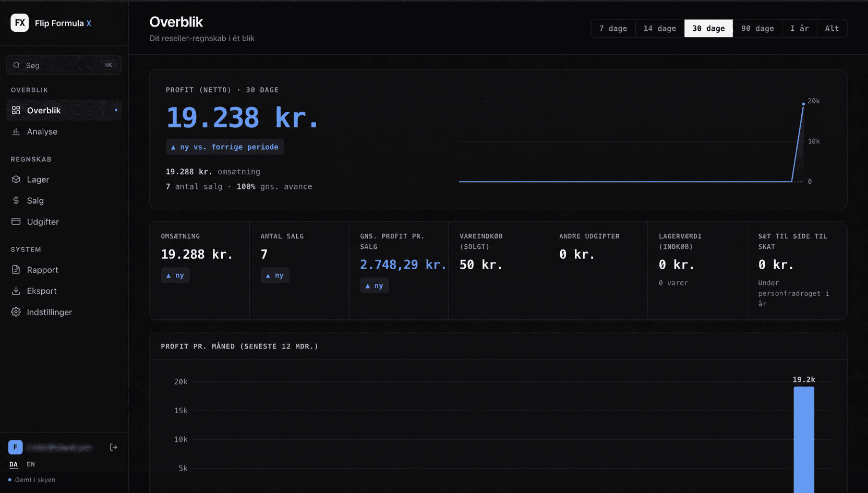
Task: Open the Udgifter page
Action: point(64,222)
